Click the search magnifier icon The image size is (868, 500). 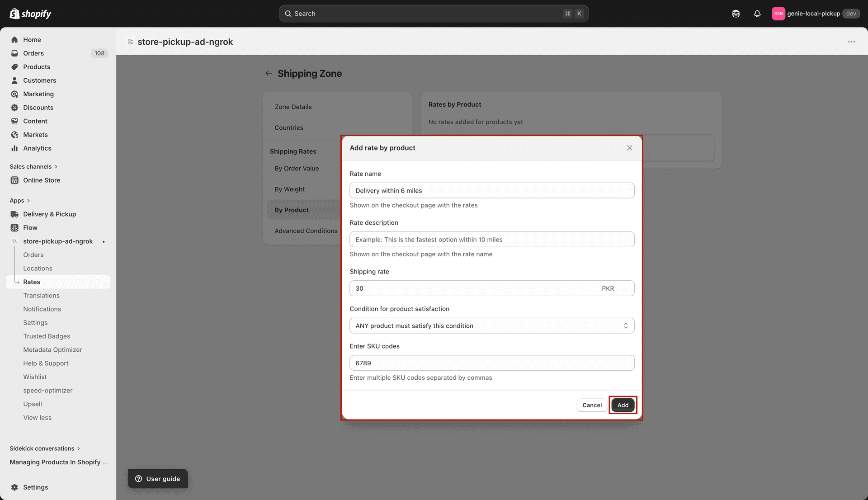pos(288,14)
